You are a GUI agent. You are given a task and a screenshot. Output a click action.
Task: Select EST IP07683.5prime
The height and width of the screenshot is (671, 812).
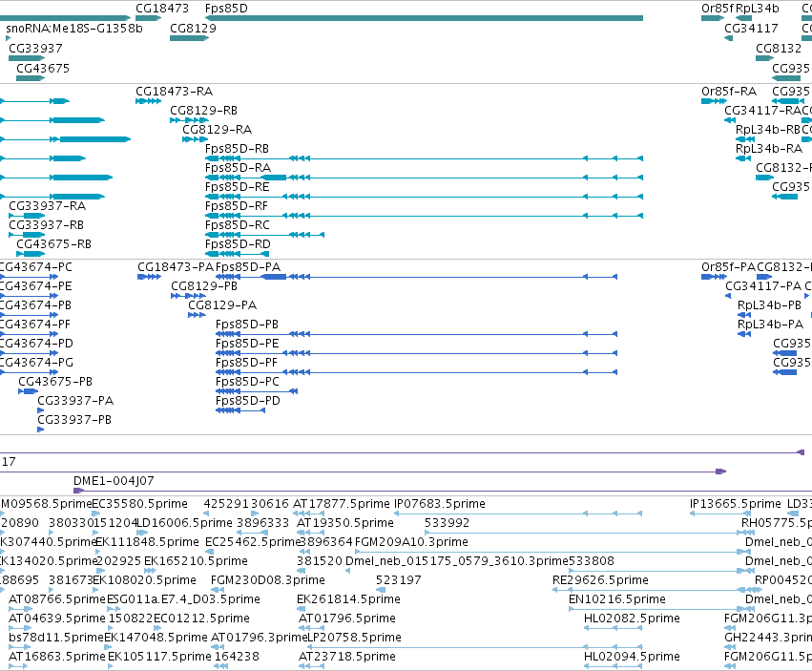point(440,504)
